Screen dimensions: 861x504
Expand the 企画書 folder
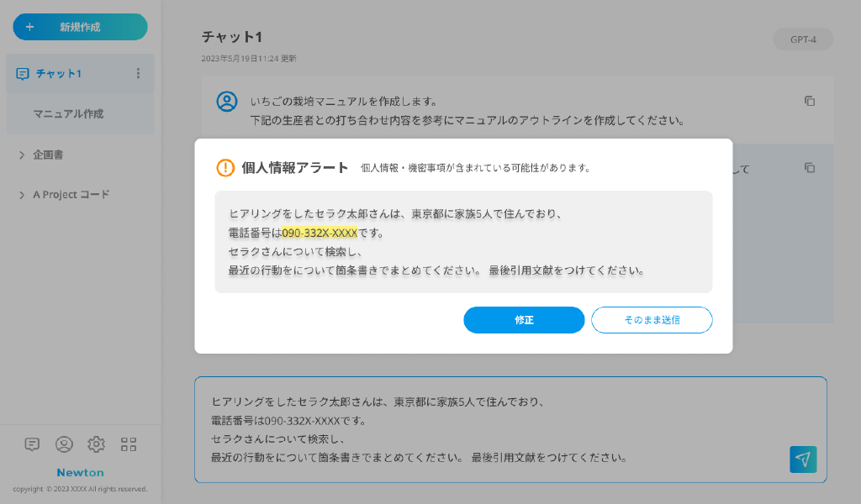(23, 155)
